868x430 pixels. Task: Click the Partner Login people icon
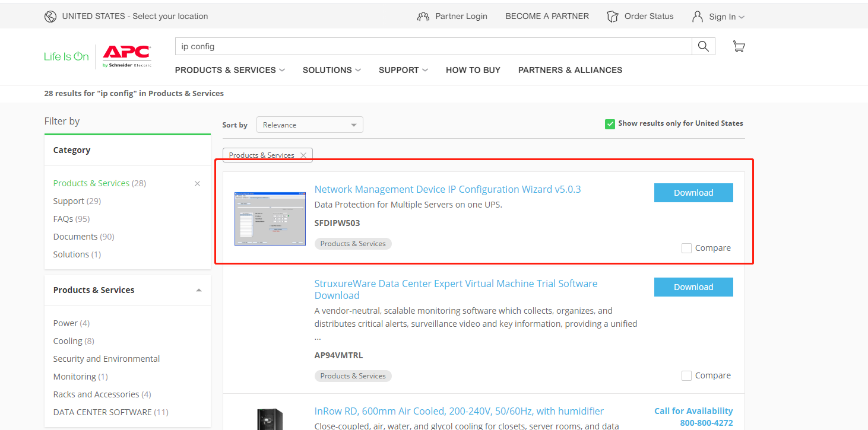click(423, 17)
